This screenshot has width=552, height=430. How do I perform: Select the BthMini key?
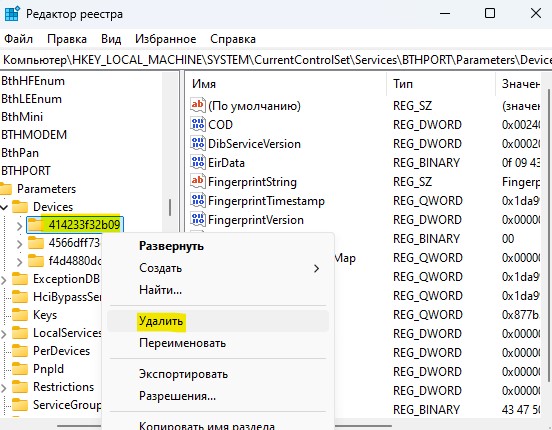click(x=22, y=117)
